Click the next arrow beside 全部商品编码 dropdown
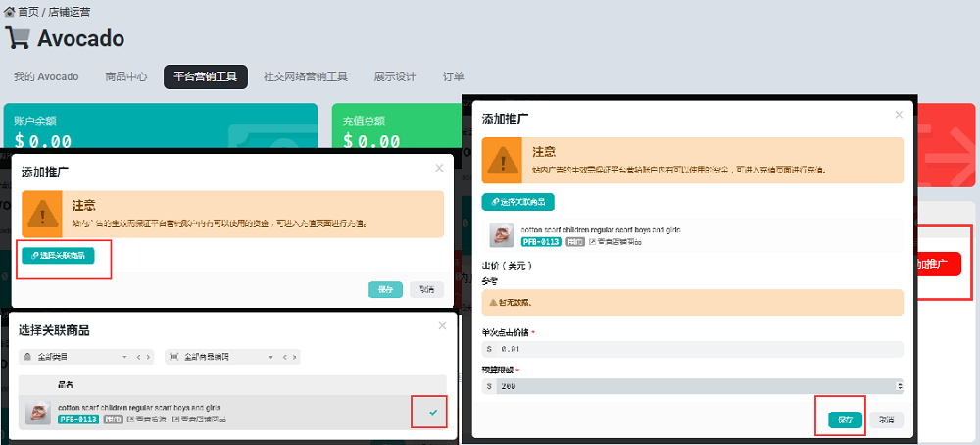 (294, 357)
